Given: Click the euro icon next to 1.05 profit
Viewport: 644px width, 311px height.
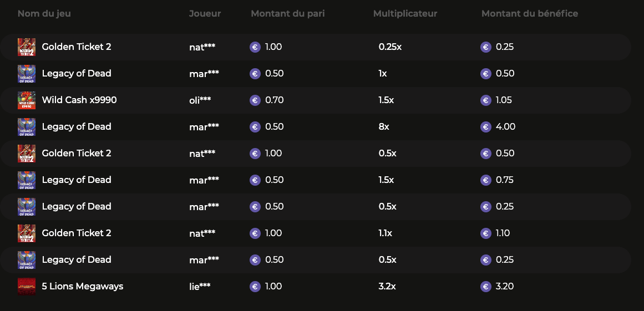Looking at the screenshot, I should pos(486,100).
